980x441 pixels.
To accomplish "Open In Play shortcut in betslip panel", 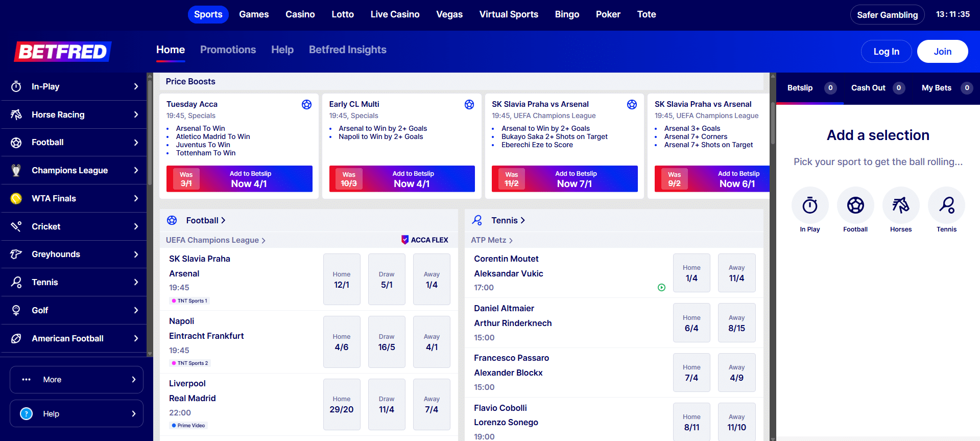I will click(x=810, y=210).
